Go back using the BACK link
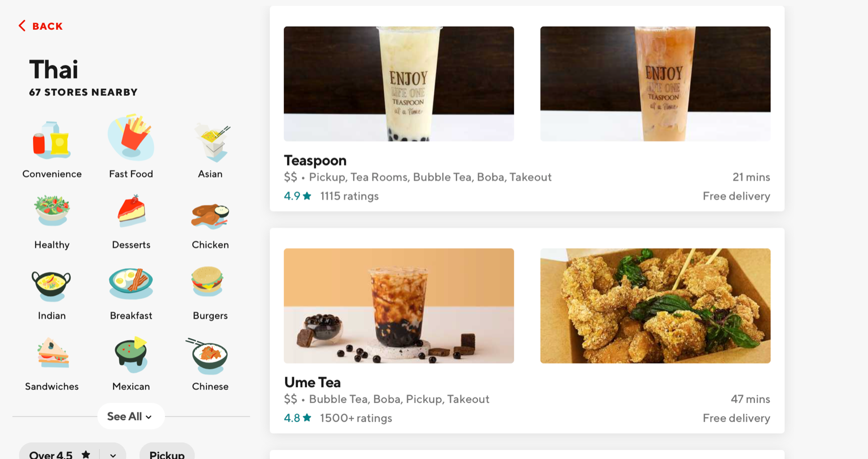This screenshot has height=459, width=868. point(40,26)
